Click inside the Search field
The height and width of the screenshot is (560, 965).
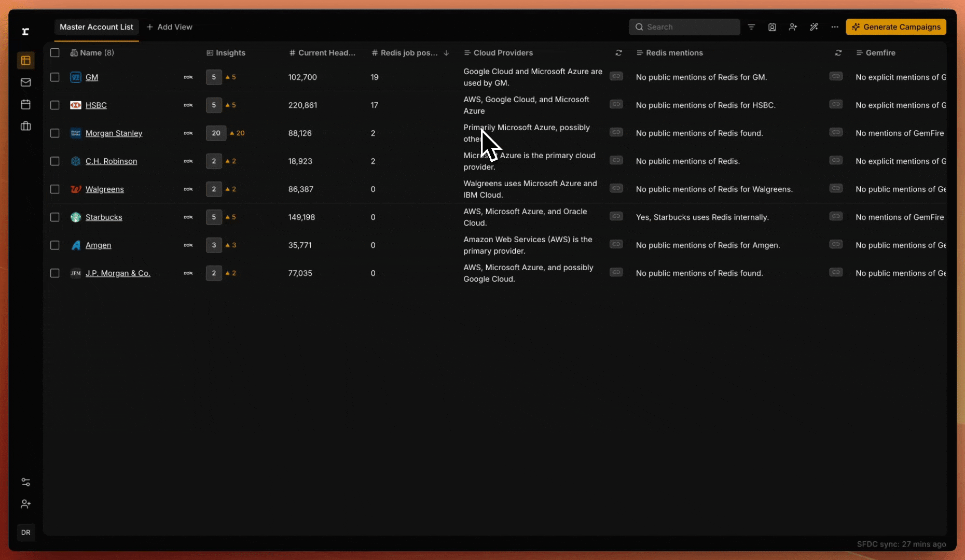point(685,26)
